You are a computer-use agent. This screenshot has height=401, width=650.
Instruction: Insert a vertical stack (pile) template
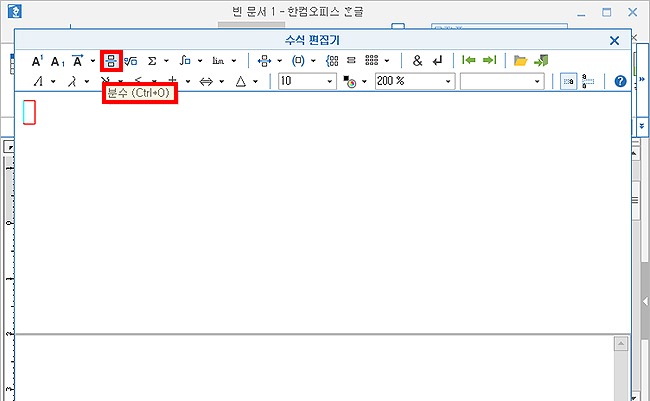click(x=351, y=61)
